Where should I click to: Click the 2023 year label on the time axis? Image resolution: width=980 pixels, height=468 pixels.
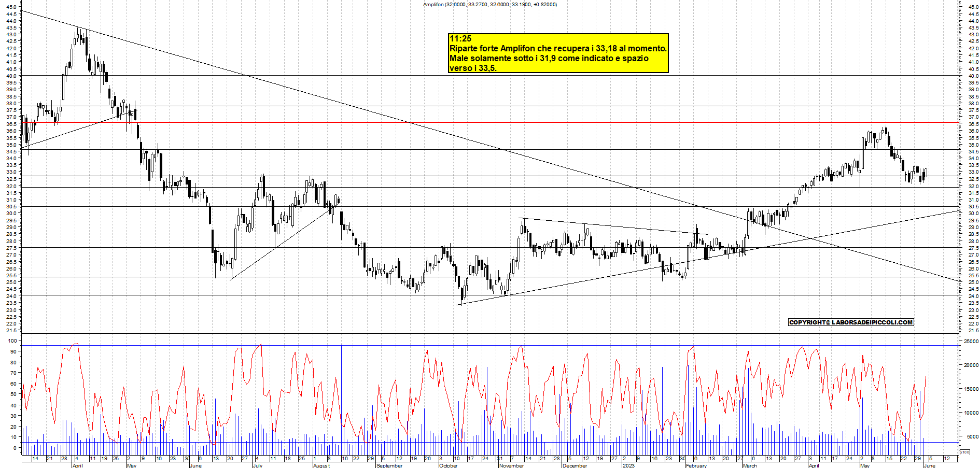[x=628, y=465]
